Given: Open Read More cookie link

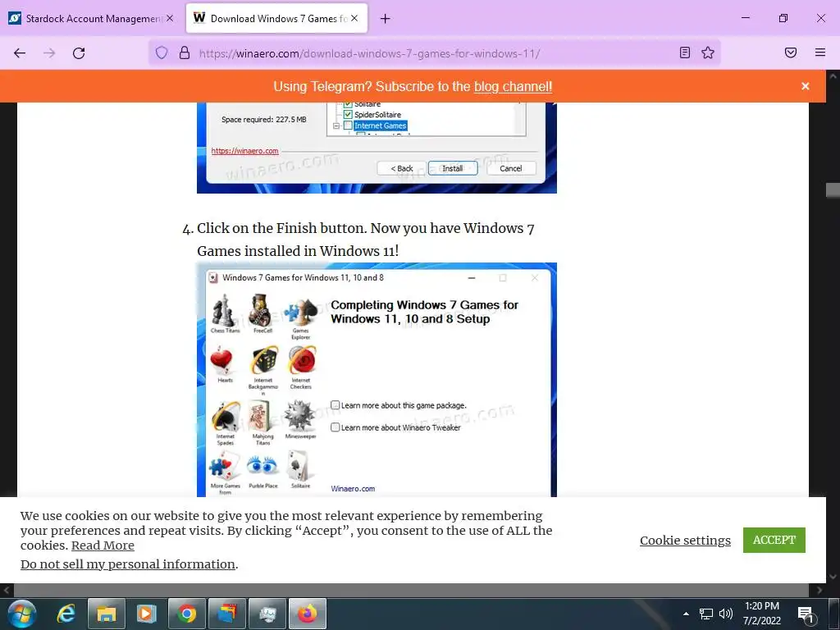Looking at the screenshot, I should 103,546.
